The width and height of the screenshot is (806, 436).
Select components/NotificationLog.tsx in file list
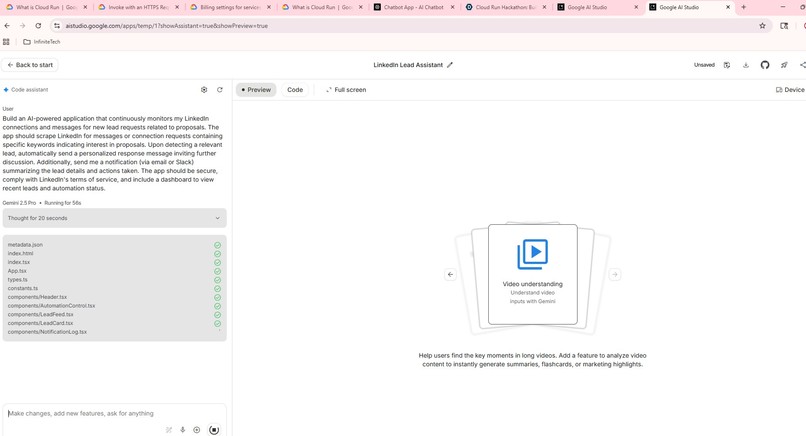coord(47,332)
